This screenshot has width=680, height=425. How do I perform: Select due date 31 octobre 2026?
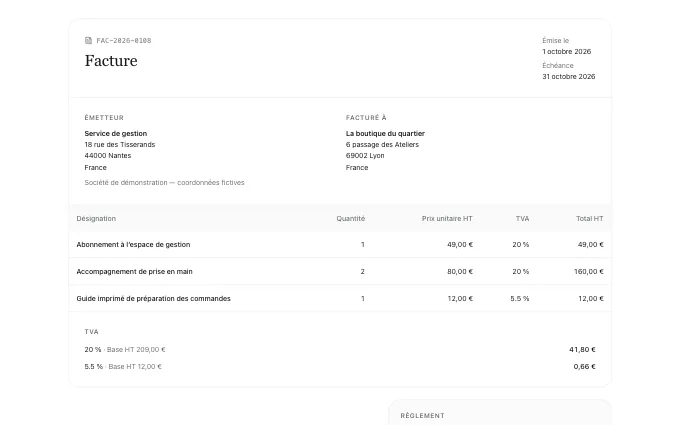click(569, 76)
